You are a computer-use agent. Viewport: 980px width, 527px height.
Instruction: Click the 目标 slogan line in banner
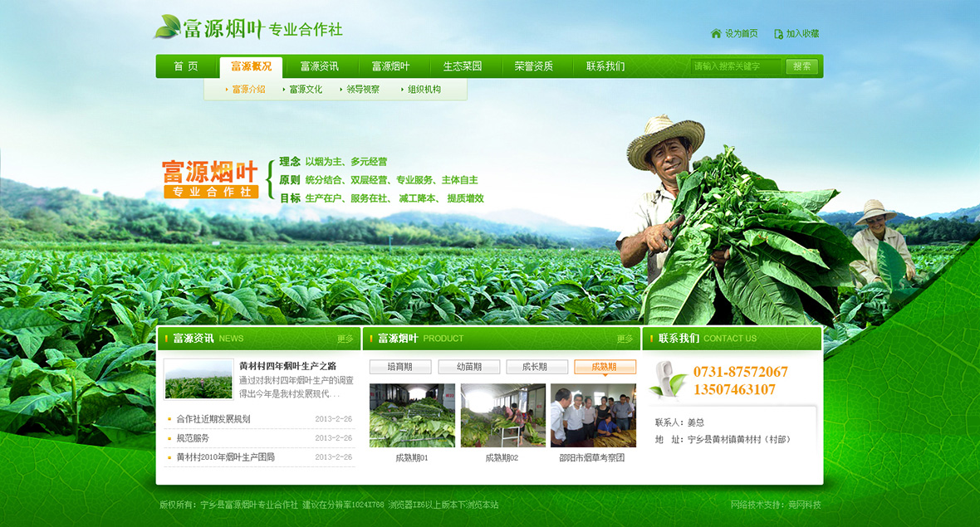[382, 198]
